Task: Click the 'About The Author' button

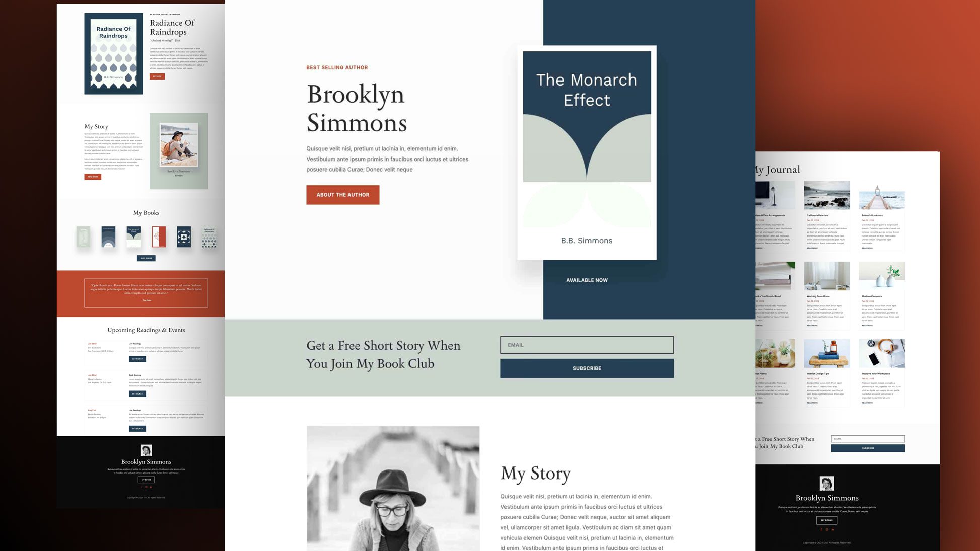Action: click(x=342, y=194)
